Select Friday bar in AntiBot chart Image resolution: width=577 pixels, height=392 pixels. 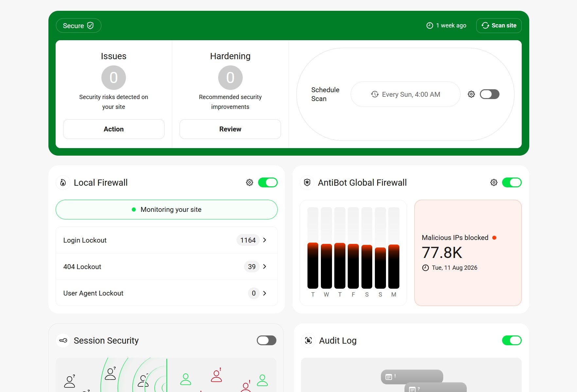coord(353,248)
